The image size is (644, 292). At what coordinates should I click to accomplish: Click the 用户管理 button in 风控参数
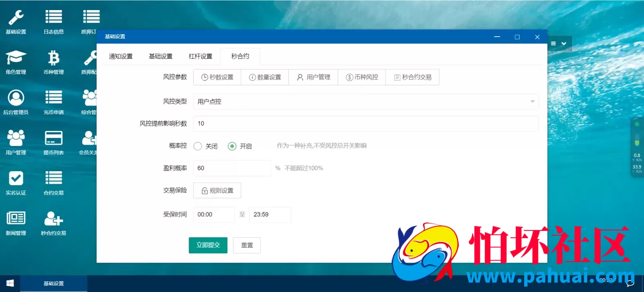pos(314,77)
